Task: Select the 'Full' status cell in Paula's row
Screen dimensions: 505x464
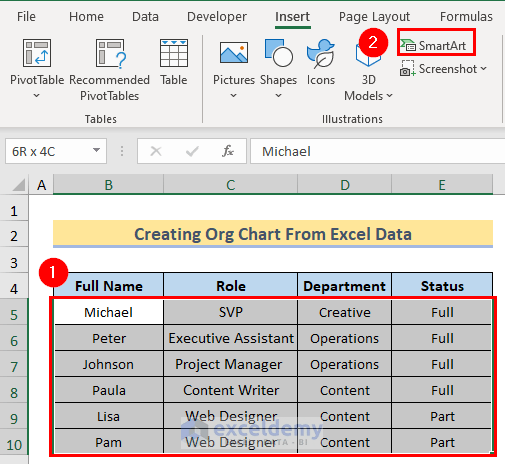Action: tap(442, 390)
